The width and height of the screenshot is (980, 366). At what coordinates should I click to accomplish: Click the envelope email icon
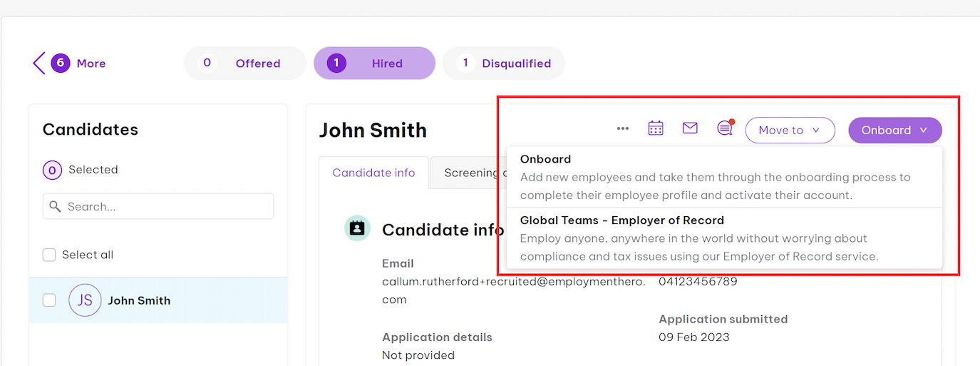point(690,128)
